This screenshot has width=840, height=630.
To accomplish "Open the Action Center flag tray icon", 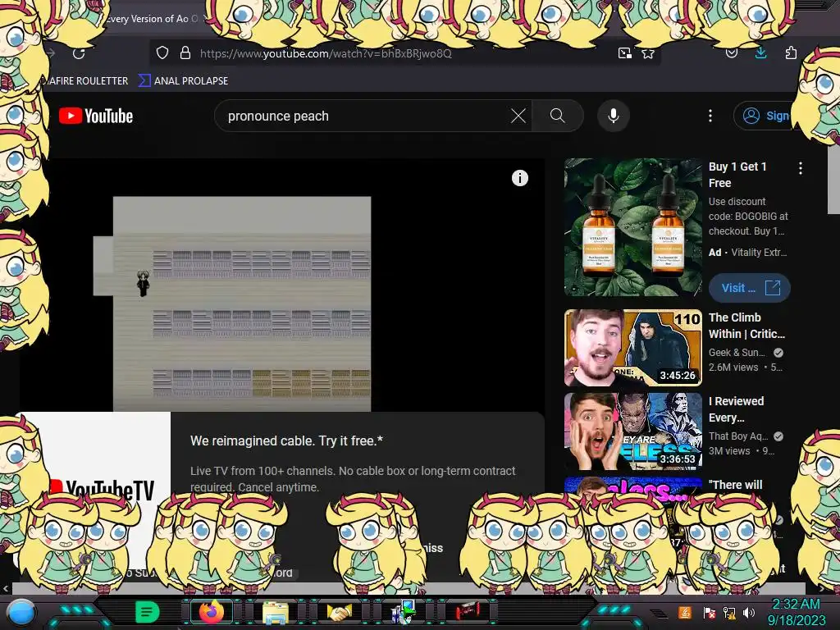I will (x=710, y=613).
